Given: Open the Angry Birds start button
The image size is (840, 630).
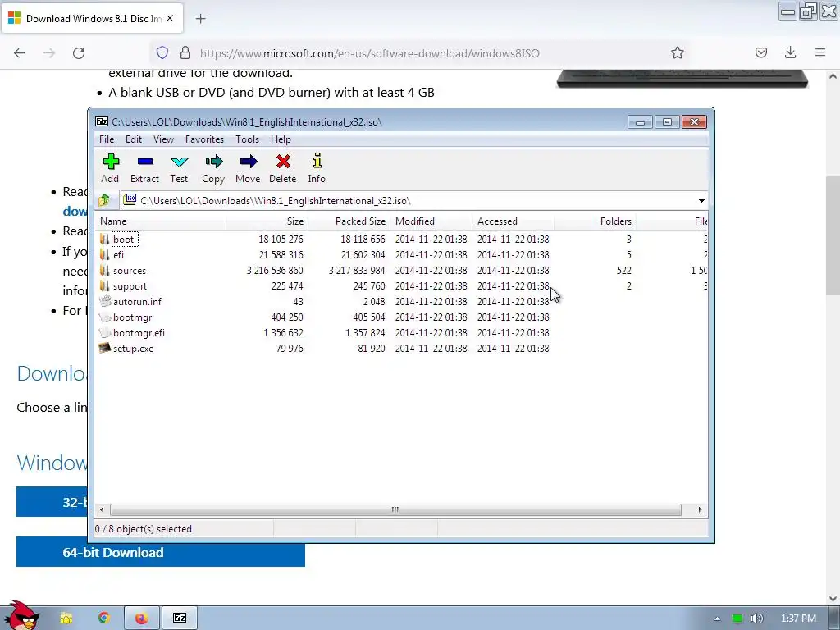Looking at the screenshot, I should tap(21, 615).
